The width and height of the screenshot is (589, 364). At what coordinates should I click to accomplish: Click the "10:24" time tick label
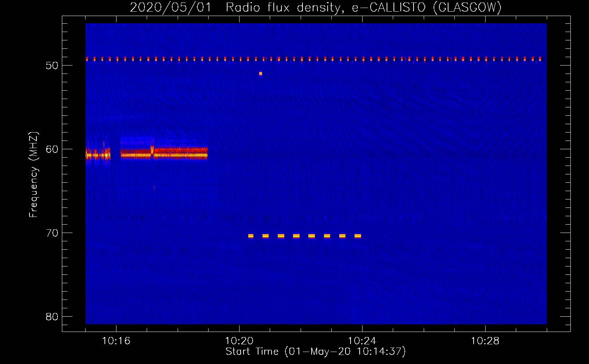362,341
